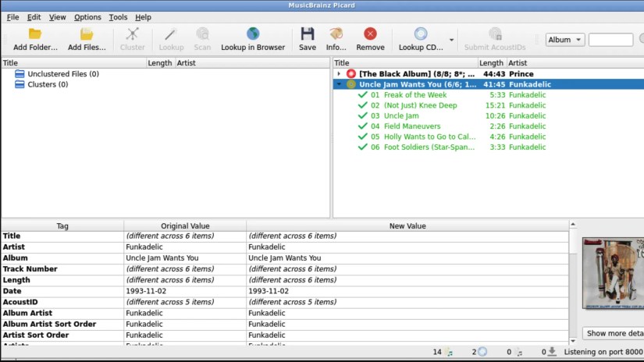Click checkmark icon for Foot Soldiers track
Image resolution: width=644 pixels, height=362 pixels.
click(x=362, y=147)
